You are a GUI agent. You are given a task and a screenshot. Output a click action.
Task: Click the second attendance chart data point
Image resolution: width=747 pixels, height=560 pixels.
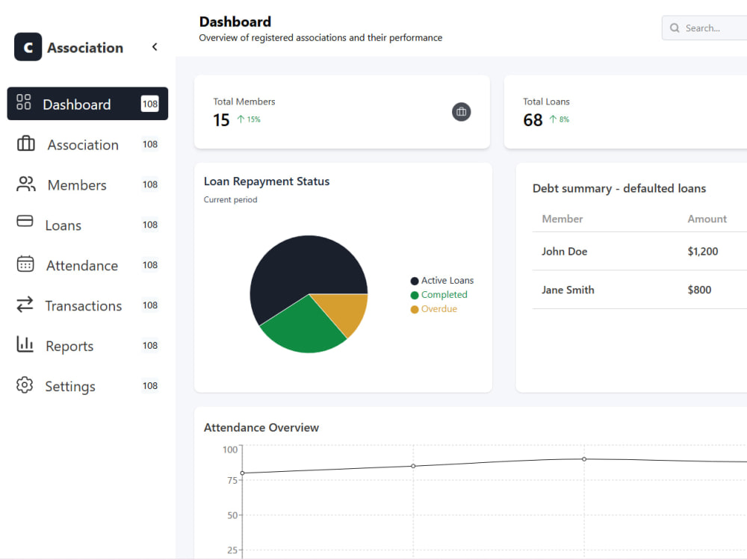click(413, 466)
